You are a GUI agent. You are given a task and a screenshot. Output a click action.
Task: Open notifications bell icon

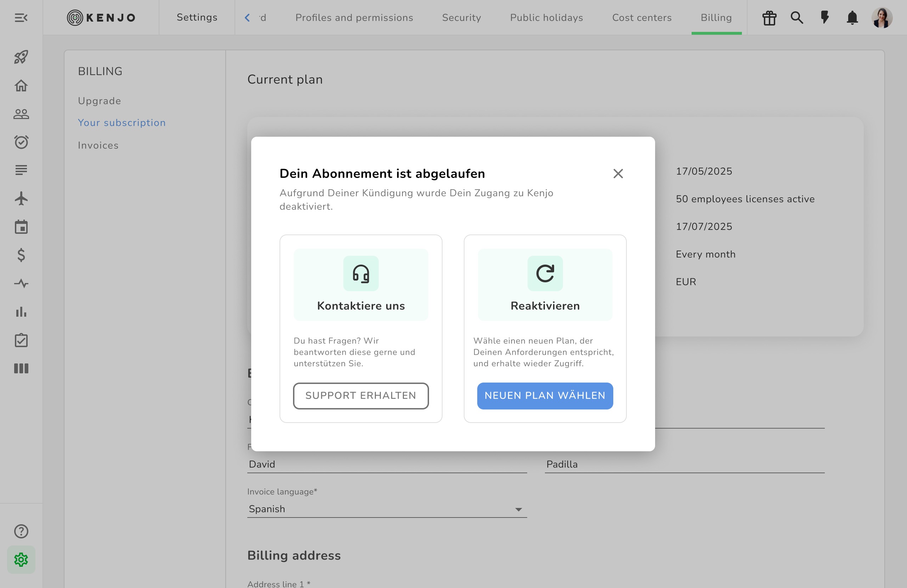pyautogui.click(x=852, y=17)
